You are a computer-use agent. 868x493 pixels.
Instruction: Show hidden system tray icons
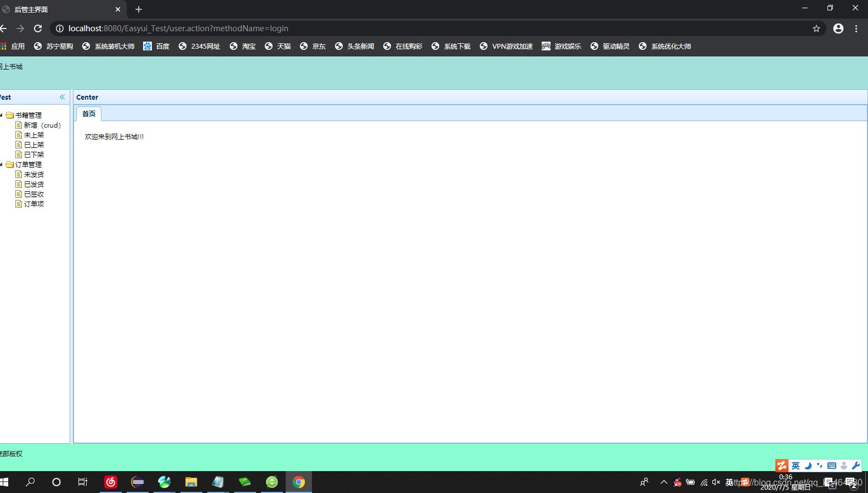663,482
